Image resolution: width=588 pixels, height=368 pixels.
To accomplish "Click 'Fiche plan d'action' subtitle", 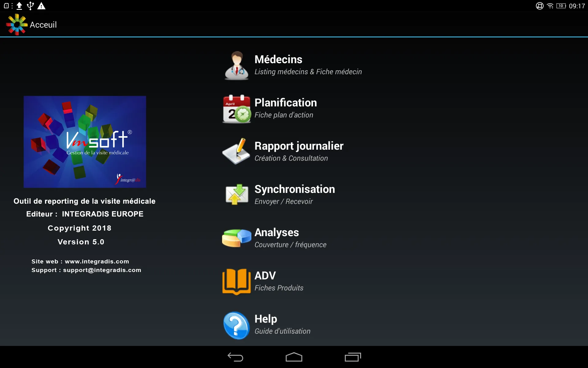I will pyautogui.click(x=284, y=115).
